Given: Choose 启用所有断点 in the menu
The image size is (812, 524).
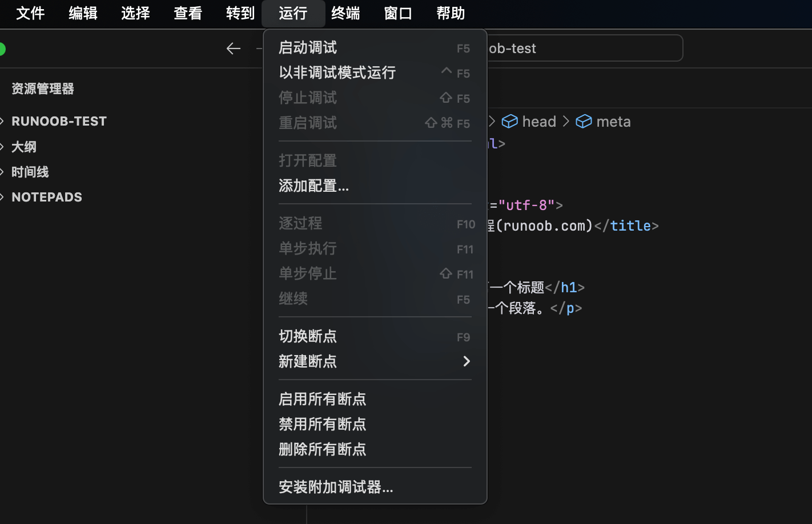Looking at the screenshot, I should pos(322,400).
